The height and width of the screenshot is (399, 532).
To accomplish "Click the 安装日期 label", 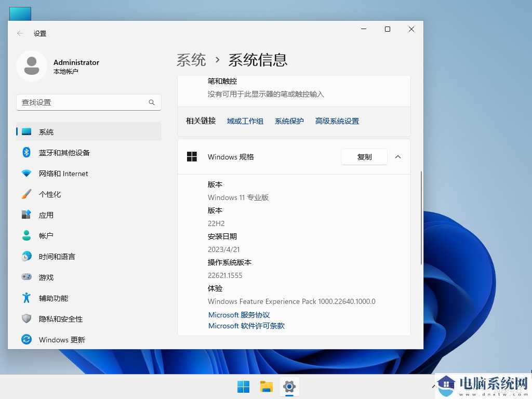I will coord(222,236).
